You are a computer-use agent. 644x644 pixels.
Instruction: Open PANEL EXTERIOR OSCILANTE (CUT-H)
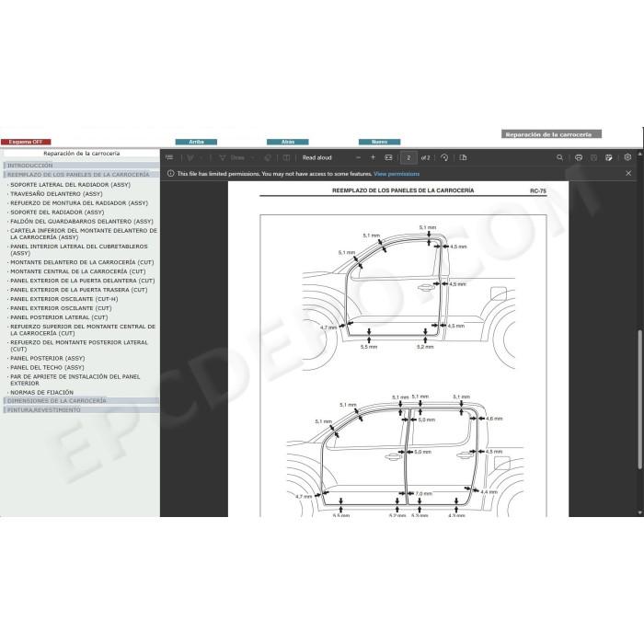(64, 299)
